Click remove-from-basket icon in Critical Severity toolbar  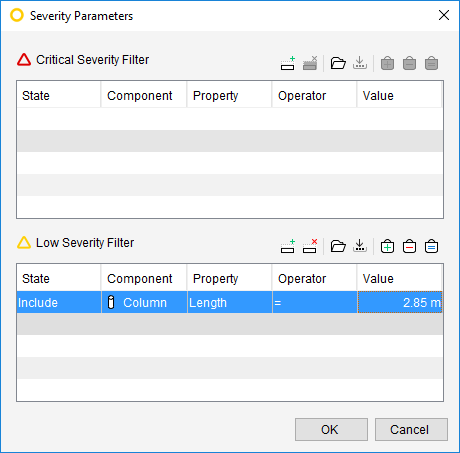coord(409,63)
